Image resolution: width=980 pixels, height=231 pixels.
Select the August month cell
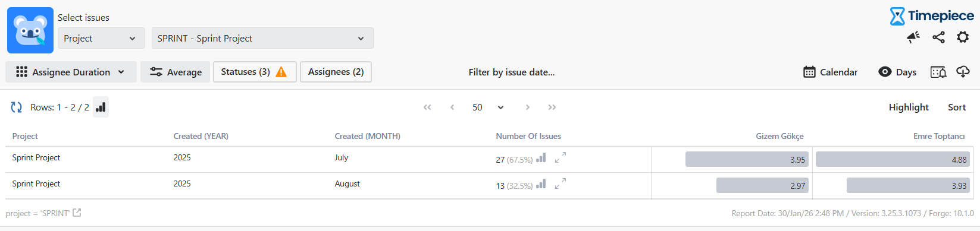(347, 183)
